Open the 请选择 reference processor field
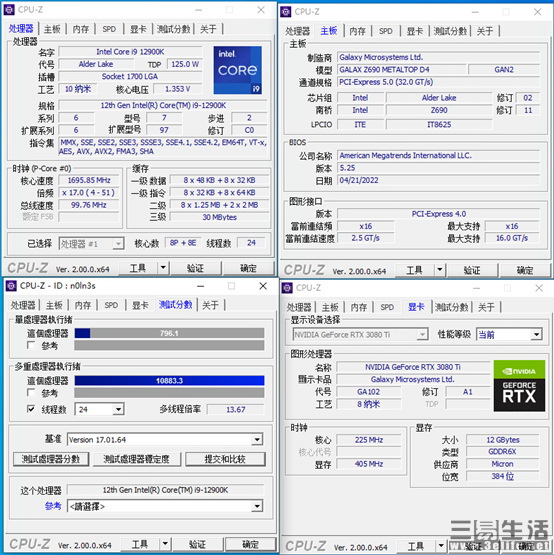Screen dimensions: 554x555 point(165,506)
